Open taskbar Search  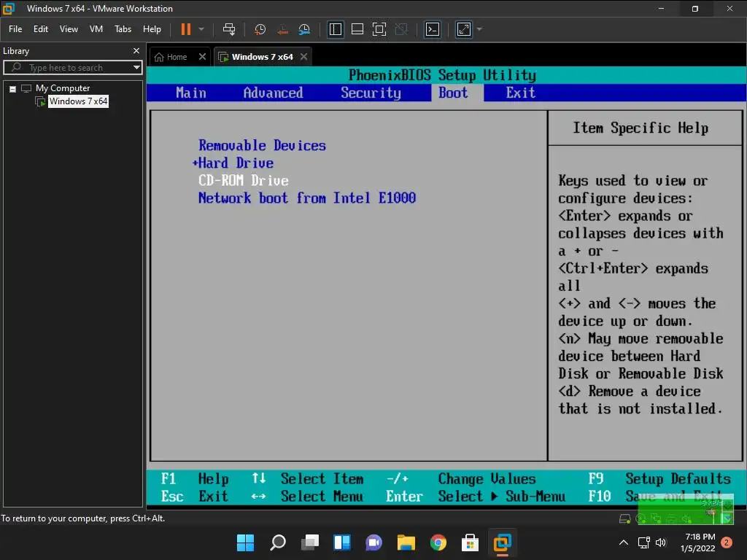[x=278, y=542]
